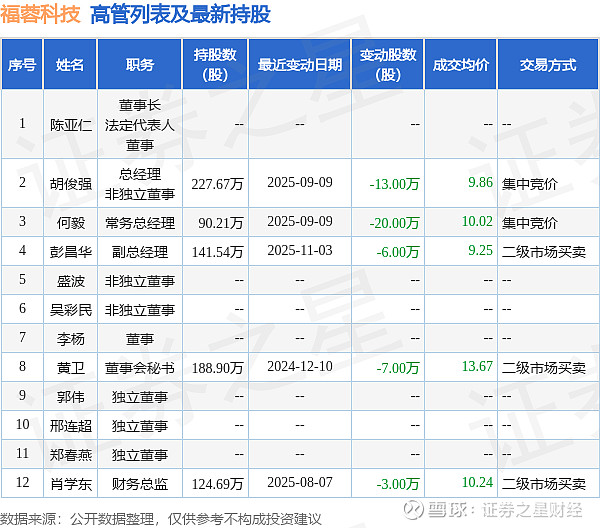
Task: Click the name 陈亚仁
Action: (71, 125)
